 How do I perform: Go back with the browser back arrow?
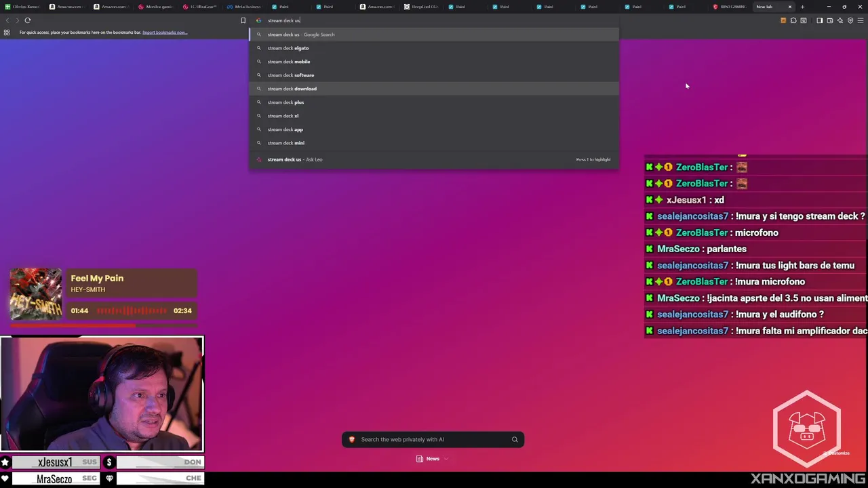coord(7,20)
